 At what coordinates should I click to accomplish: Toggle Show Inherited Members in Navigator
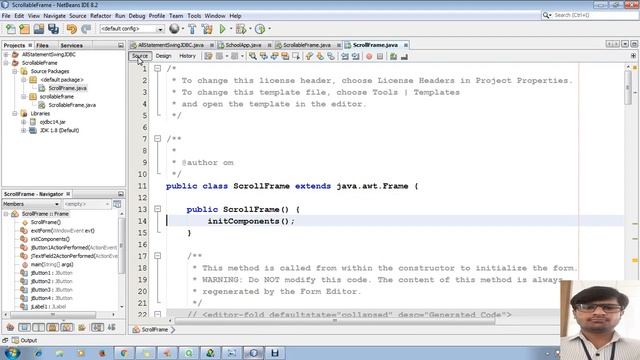10,327
